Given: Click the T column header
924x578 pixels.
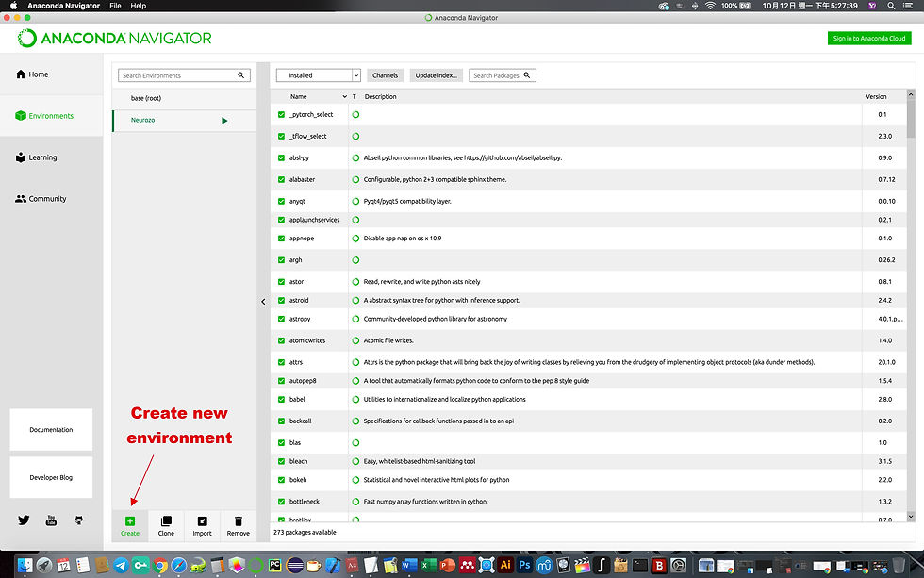Looking at the screenshot, I should [x=355, y=96].
